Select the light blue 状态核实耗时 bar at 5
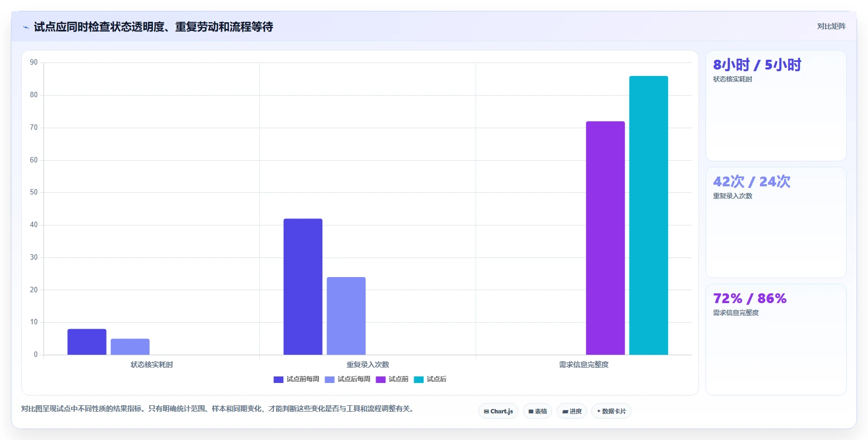 tap(130, 347)
